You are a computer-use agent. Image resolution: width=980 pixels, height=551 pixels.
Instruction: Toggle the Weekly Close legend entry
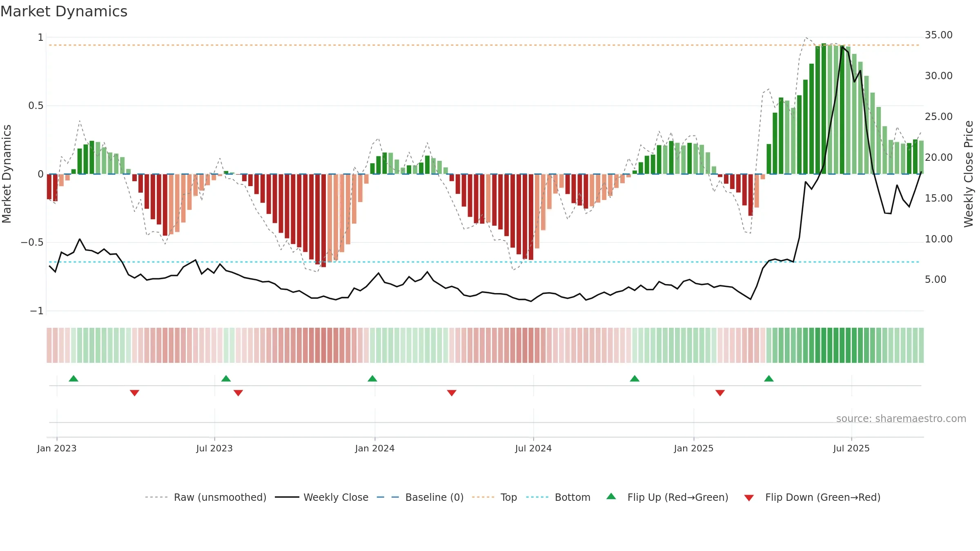[321, 497]
